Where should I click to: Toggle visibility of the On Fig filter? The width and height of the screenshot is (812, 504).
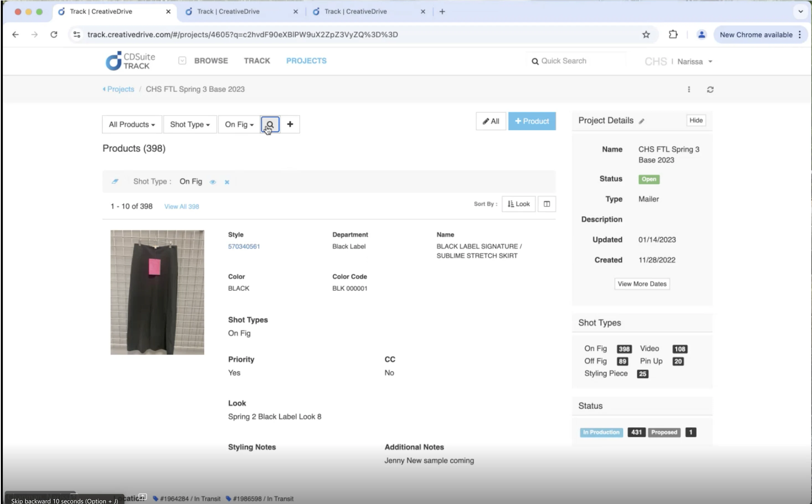213,182
